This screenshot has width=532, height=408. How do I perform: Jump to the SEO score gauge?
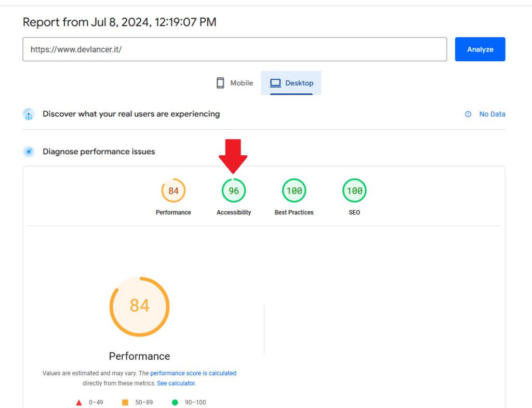tap(354, 191)
